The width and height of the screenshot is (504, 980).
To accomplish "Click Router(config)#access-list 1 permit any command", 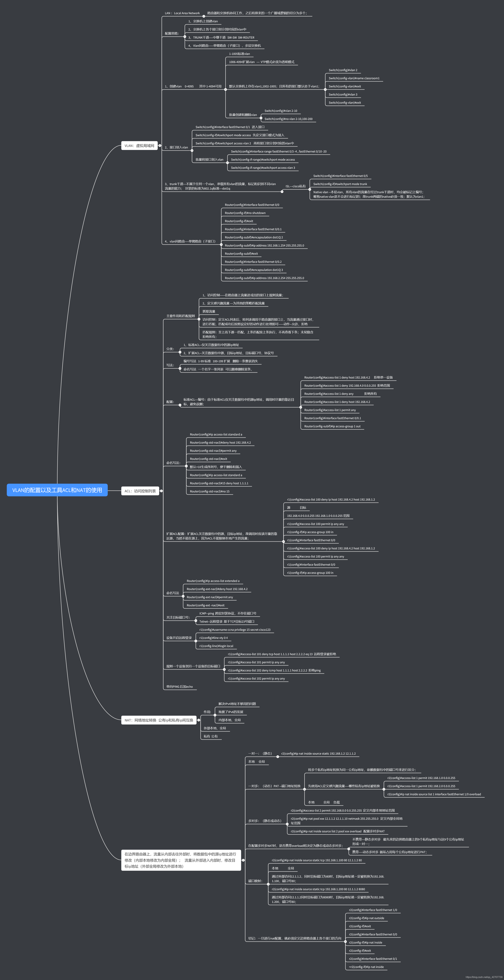I will pos(330,410).
